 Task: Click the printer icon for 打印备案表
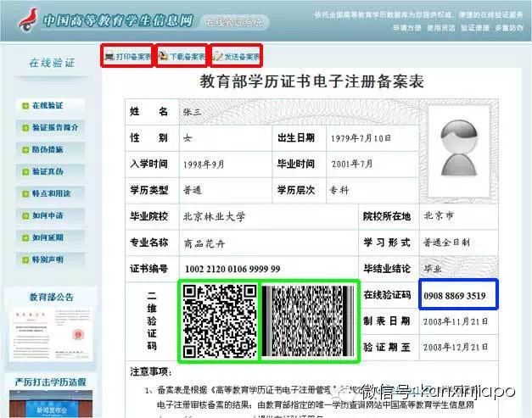pos(109,57)
